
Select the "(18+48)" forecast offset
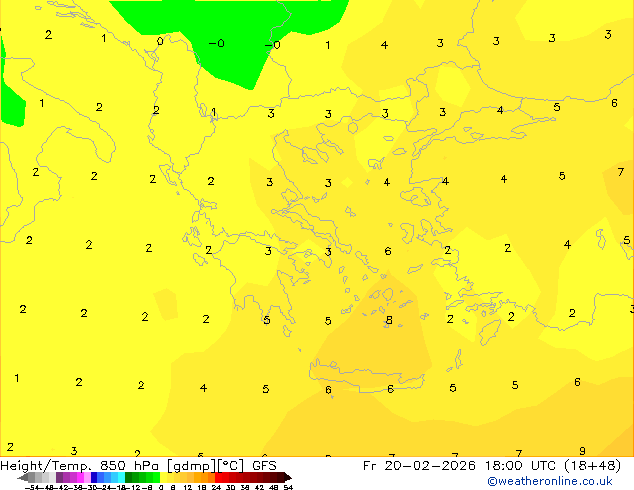coord(592,466)
